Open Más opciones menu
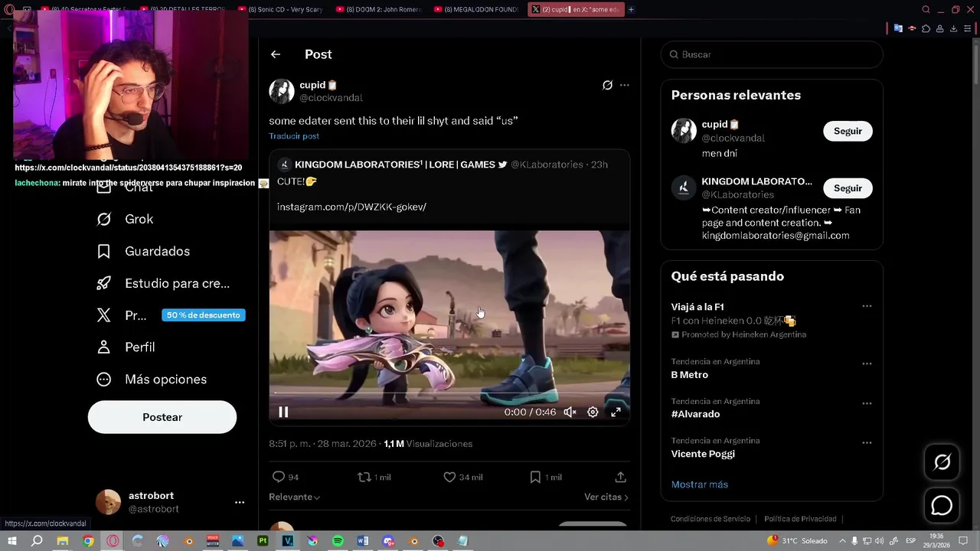The image size is (980, 551). [x=151, y=380]
